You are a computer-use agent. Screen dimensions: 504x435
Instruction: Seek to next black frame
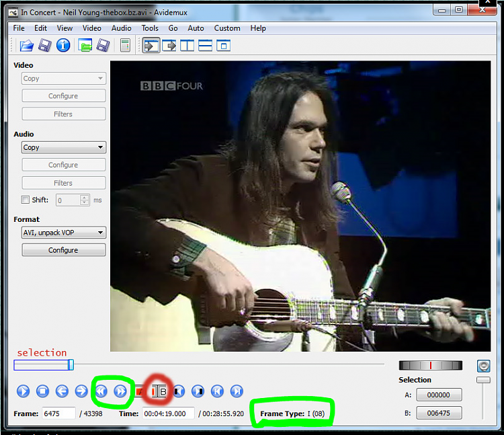198,391
